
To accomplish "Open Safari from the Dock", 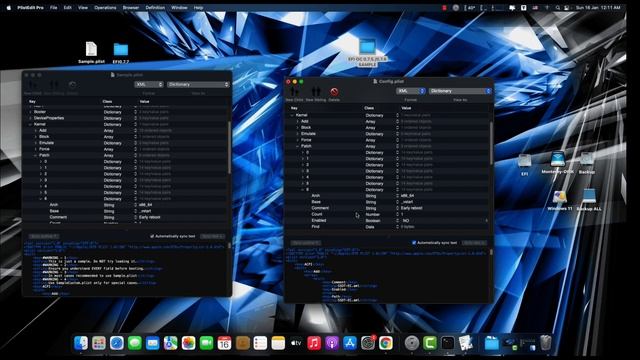I will pos(117,343).
